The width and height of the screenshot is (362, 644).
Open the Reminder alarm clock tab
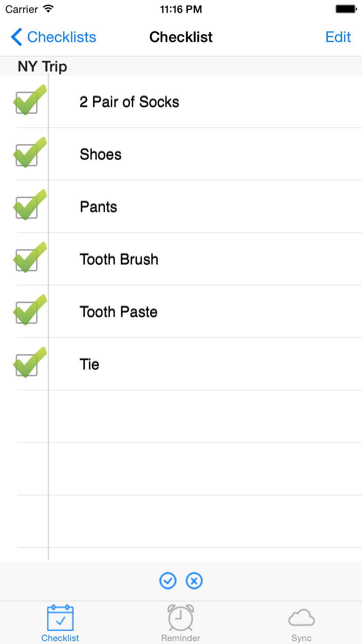tap(181, 623)
